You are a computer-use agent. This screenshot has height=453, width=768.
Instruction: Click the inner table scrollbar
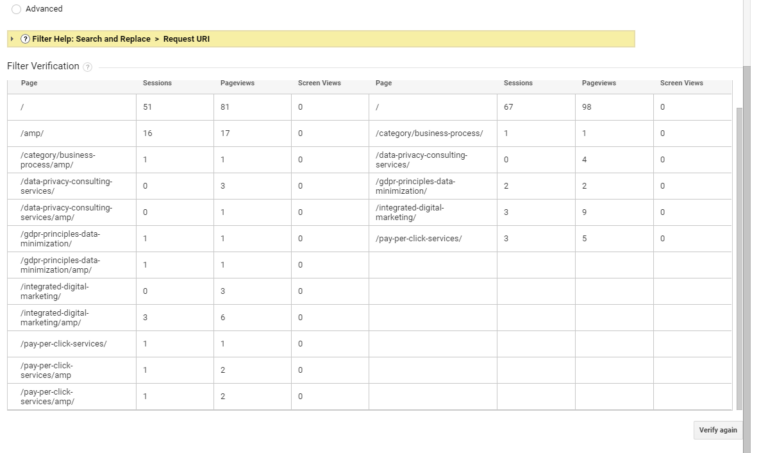(x=739, y=259)
